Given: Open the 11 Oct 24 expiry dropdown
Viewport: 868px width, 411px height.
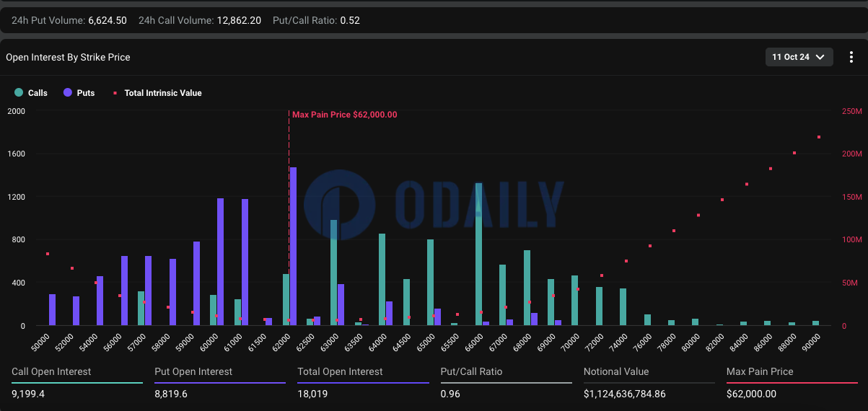Looking at the screenshot, I should (799, 57).
